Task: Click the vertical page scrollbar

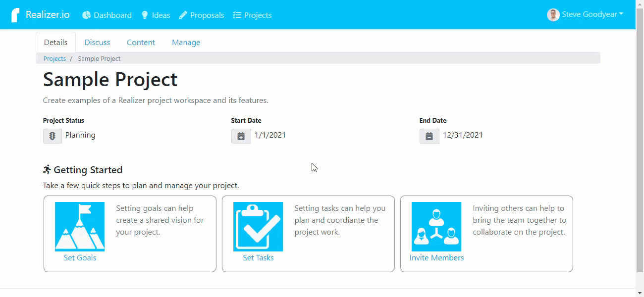Action: [640, 148]
